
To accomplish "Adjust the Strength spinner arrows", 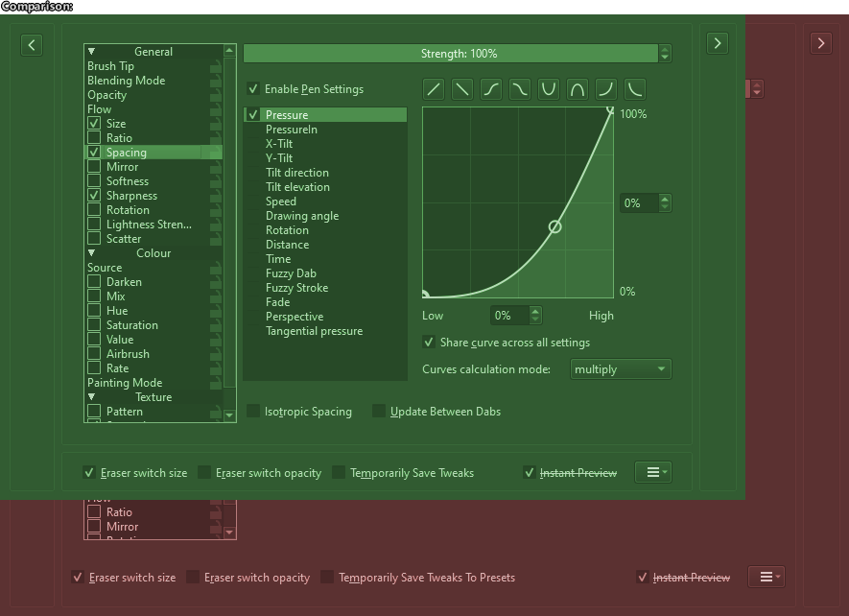I will pyautogui.click(x=665, y=54).
